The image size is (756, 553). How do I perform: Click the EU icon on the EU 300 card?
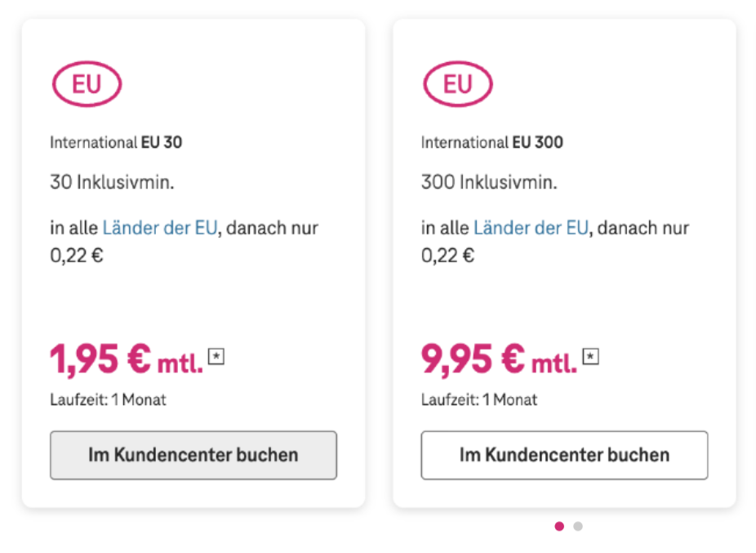coord(458,84)
